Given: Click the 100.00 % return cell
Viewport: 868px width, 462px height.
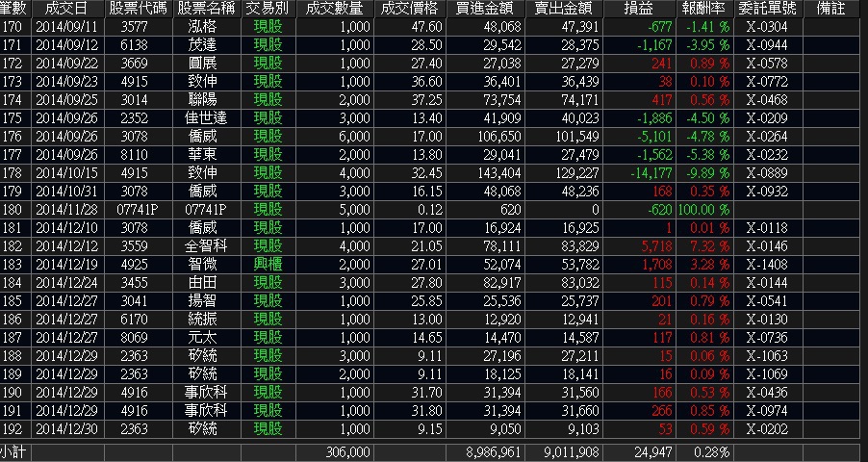Looking at the screenshot, I should coord(703,210).
